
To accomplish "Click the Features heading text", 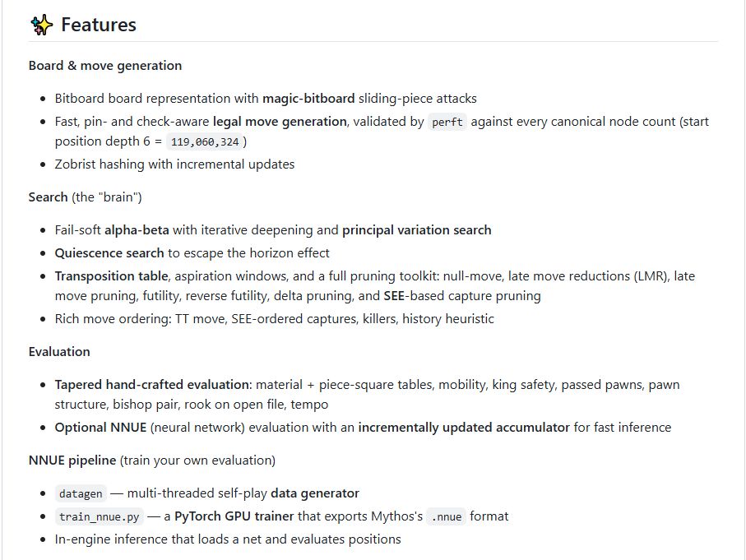I will 99,25.
